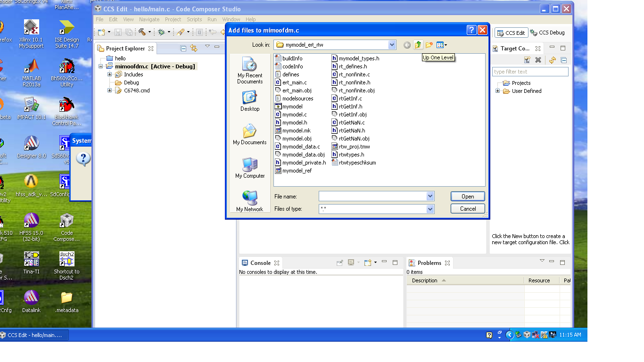The height and width of the screenshot is (362, 644).
Task: Open the Project menu
Action: pyautogui.click(x=173, y=19)
